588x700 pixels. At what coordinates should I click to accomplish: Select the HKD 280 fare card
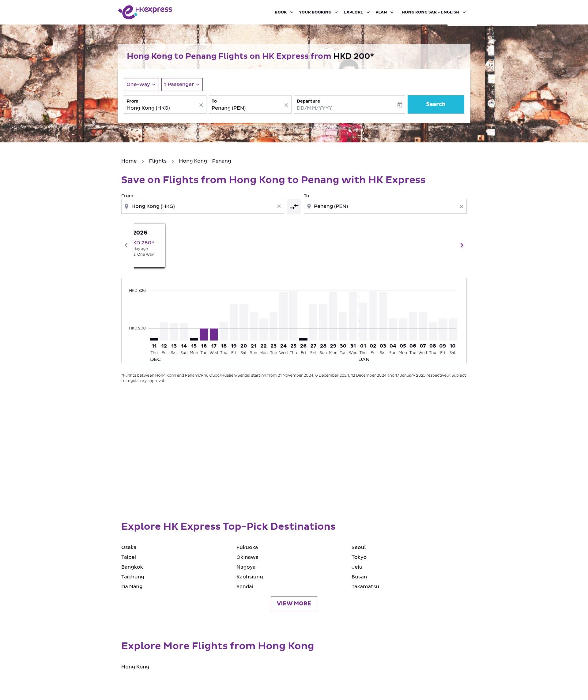coord(149,245)
